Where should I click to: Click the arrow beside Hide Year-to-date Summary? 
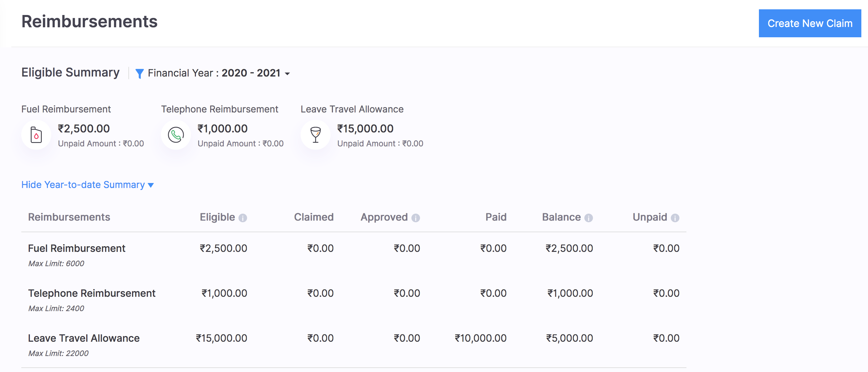point(151,185)
